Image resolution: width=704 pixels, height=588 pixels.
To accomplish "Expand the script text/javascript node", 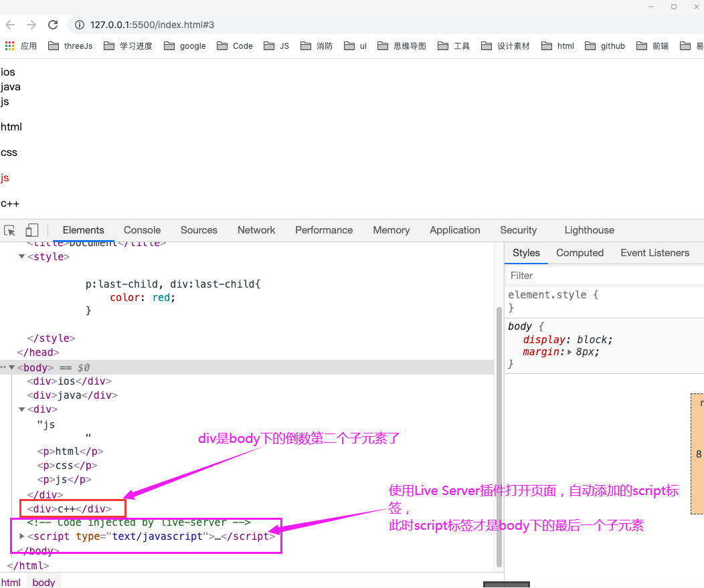I will (21, 536).
